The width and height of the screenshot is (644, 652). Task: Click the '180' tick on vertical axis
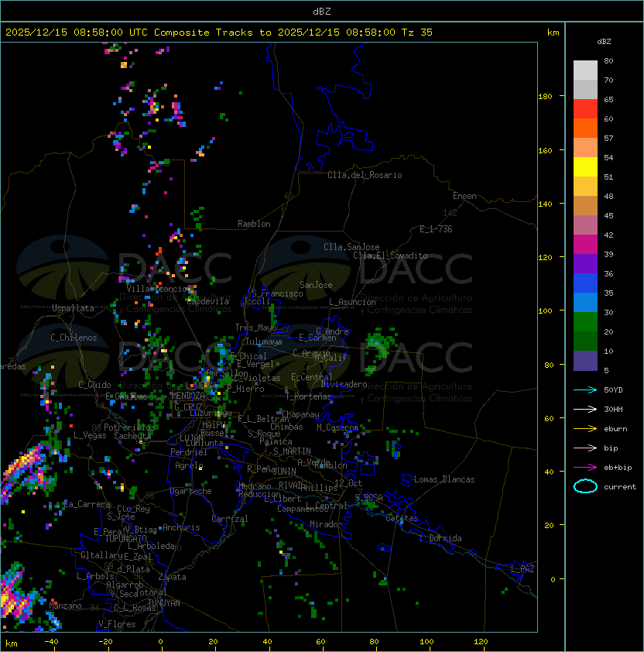click(x=545, y=97)
